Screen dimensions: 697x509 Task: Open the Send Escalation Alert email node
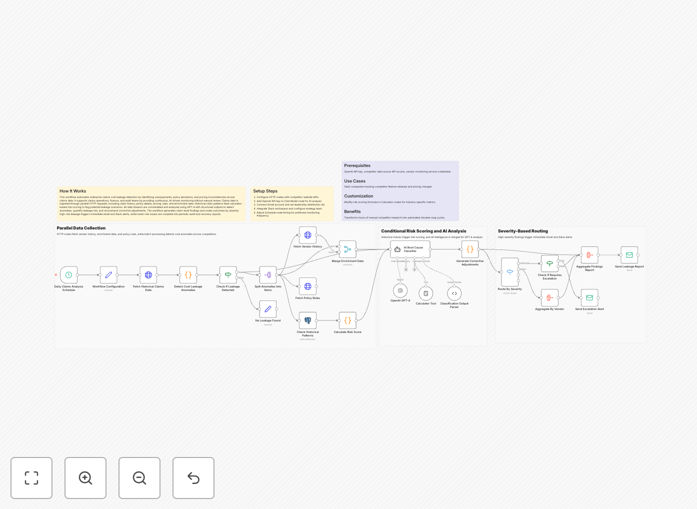click(589, 298)
